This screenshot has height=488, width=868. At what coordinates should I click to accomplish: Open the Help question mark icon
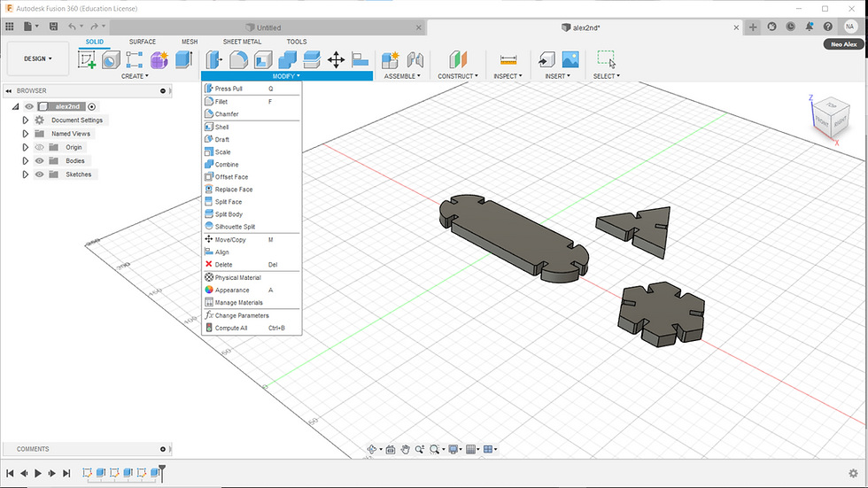pyautogui.click(x=827, y=27)
